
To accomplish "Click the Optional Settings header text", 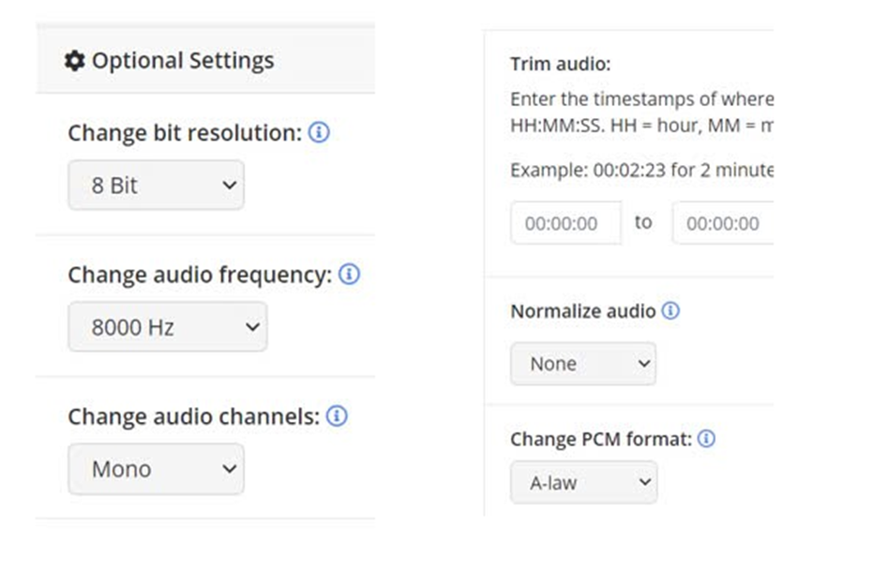I will (x=183, y=61).
